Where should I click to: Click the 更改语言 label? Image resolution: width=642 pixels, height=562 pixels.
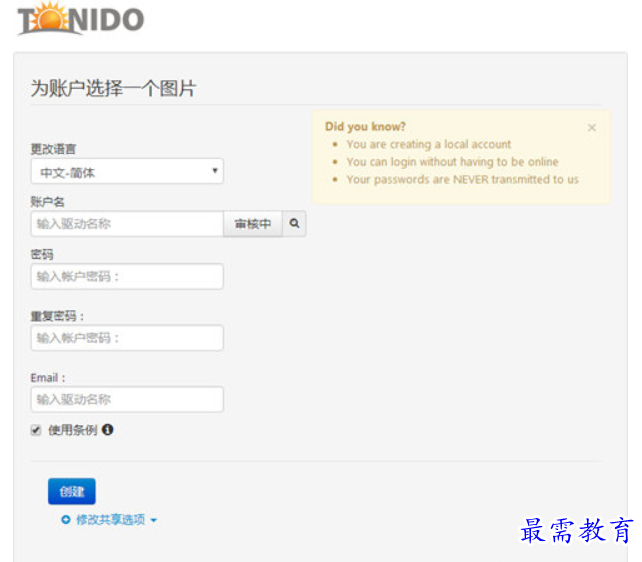tap(53, 149)
